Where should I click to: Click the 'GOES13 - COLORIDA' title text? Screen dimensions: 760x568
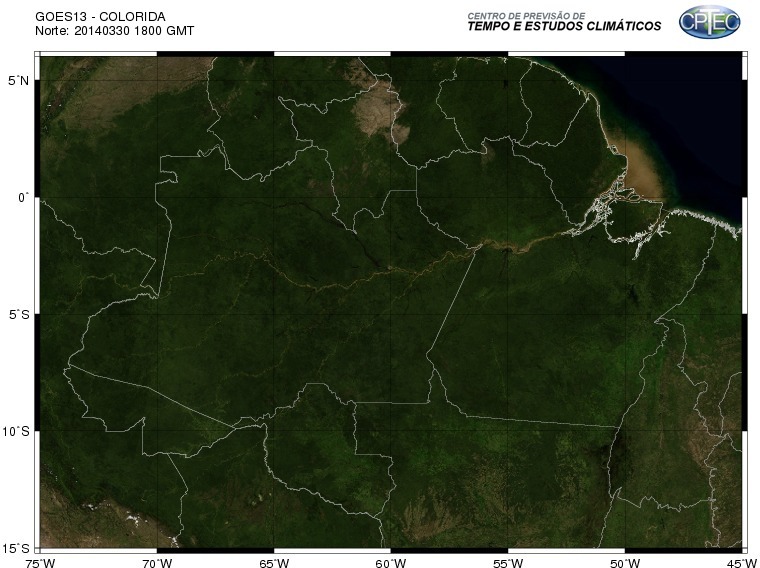(x=100, y=17)
